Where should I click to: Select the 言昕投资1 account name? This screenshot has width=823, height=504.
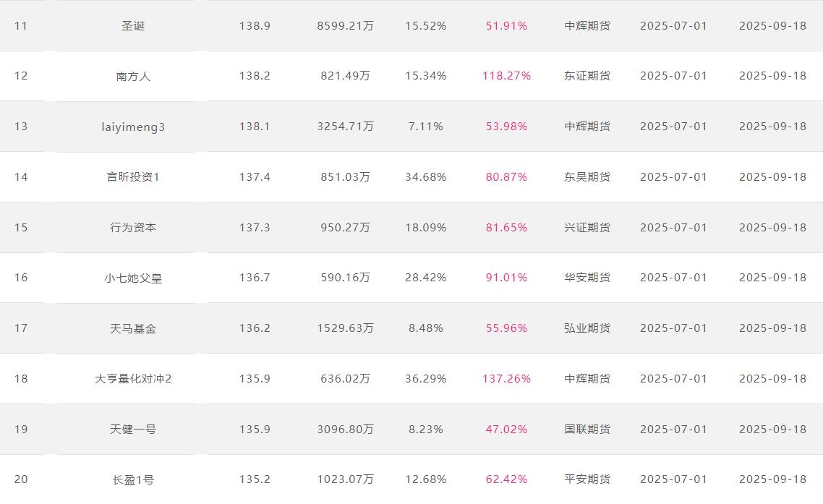(133, 177)
